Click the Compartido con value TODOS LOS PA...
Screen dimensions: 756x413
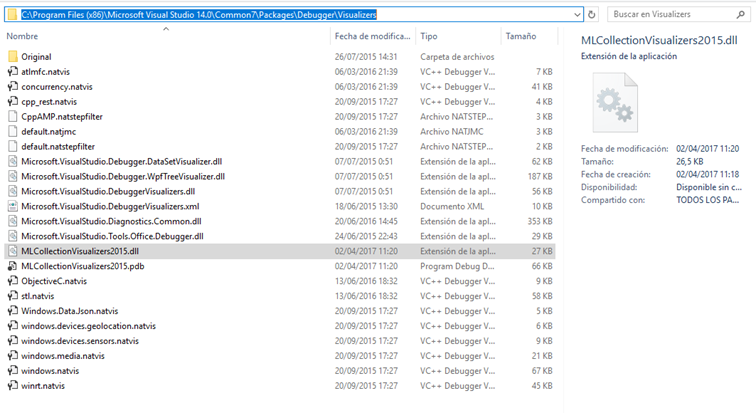click(x=707, y=200)
